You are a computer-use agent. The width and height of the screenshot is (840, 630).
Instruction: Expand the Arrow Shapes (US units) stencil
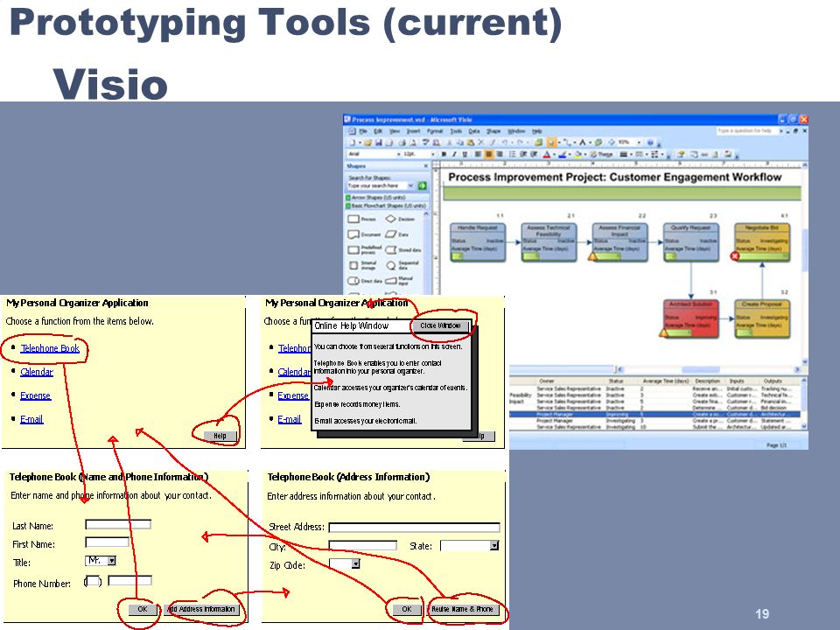(386, 198)
